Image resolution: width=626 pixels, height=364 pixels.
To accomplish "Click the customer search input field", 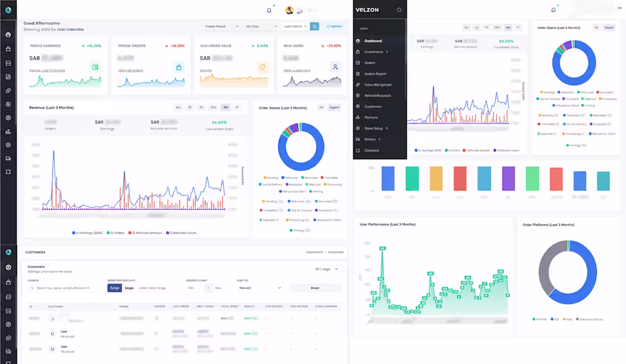I will (x=64, y=288).
